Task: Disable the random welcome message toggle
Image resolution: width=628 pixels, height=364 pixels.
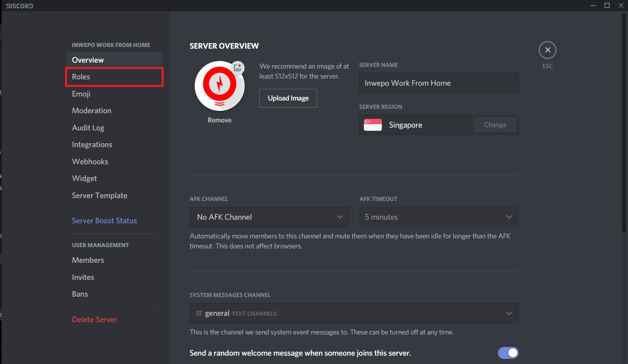Action: (508, 353)
